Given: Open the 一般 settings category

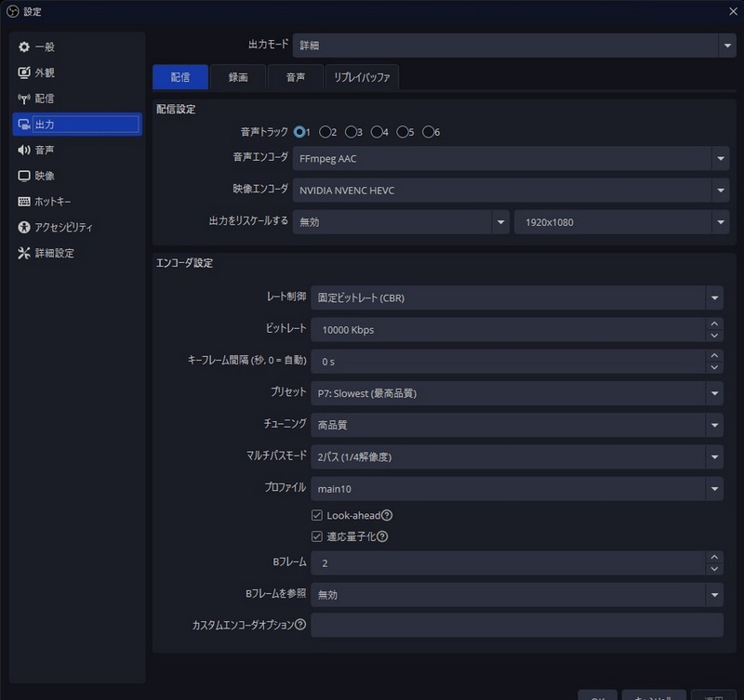Looking at the screenshot, I should (x=77, y=46).
